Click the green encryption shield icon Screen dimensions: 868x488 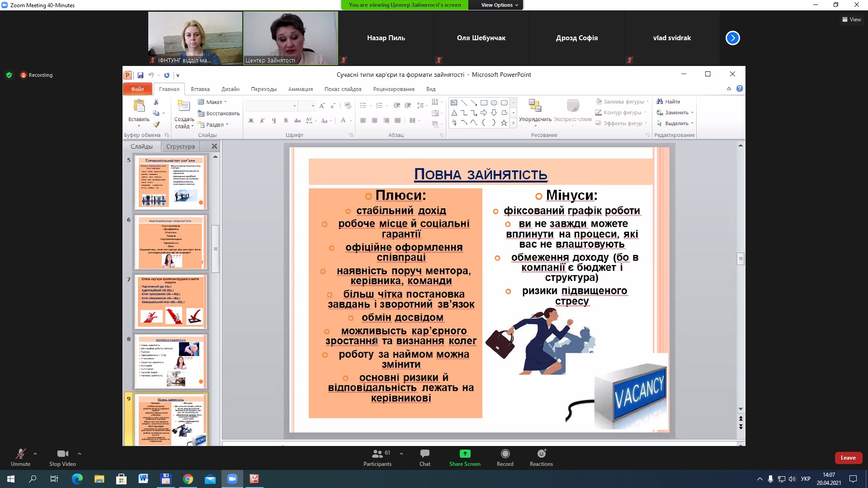tap(9, 75)
